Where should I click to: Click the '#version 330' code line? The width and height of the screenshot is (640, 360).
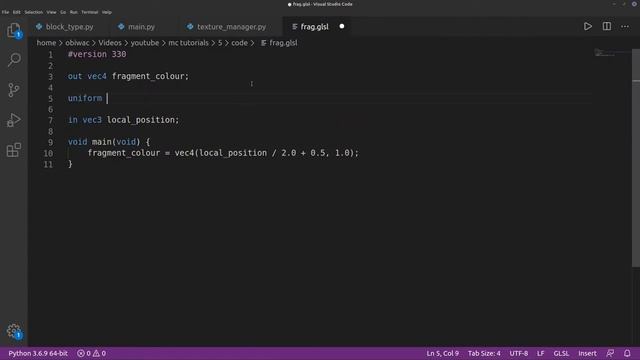coord(97,54)
